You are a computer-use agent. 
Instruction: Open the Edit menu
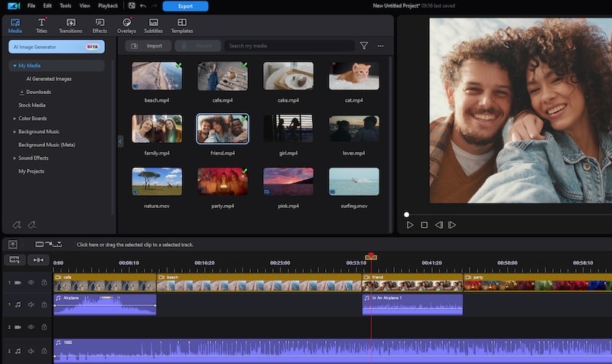(x=47, y=6)
